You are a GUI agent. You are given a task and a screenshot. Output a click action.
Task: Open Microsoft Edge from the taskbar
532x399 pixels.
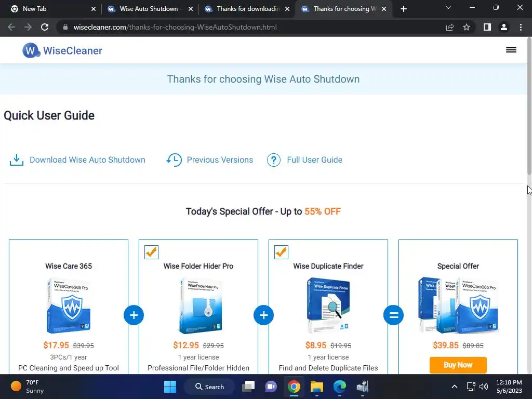click(339, 387)
